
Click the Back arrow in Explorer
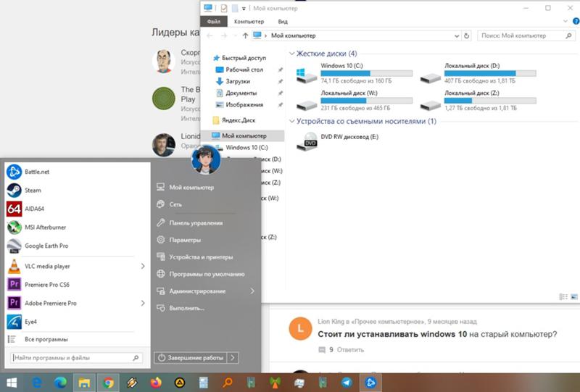click(x=210, y=36)
